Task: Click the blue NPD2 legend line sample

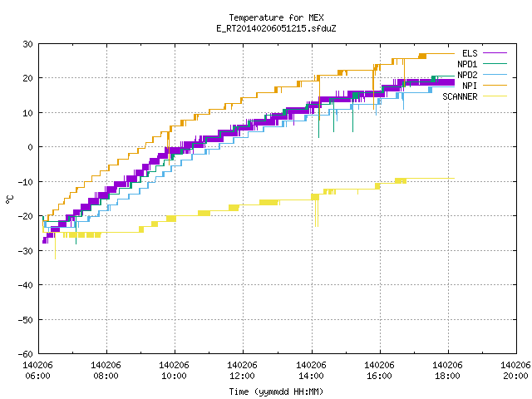Action: tap(495, 75)
